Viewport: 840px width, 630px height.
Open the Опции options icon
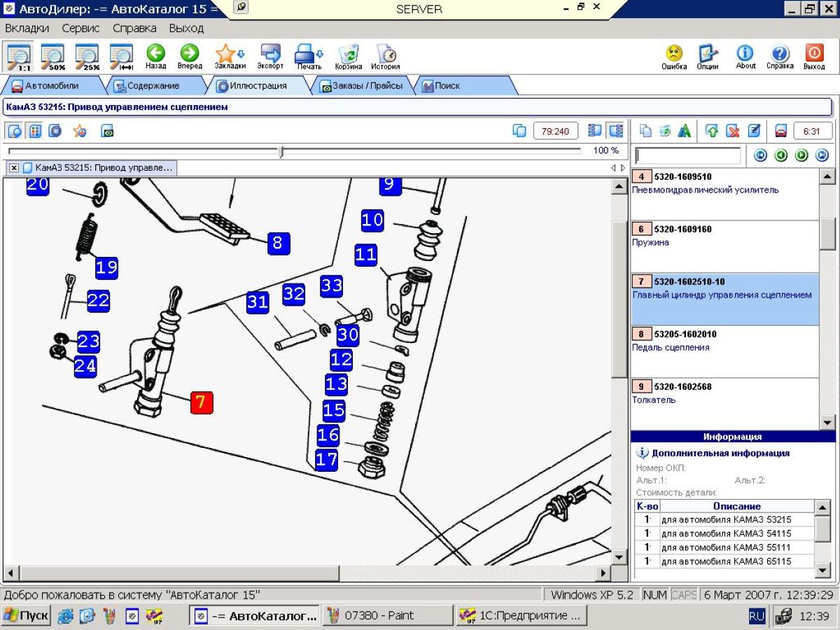tap(708, 56)
